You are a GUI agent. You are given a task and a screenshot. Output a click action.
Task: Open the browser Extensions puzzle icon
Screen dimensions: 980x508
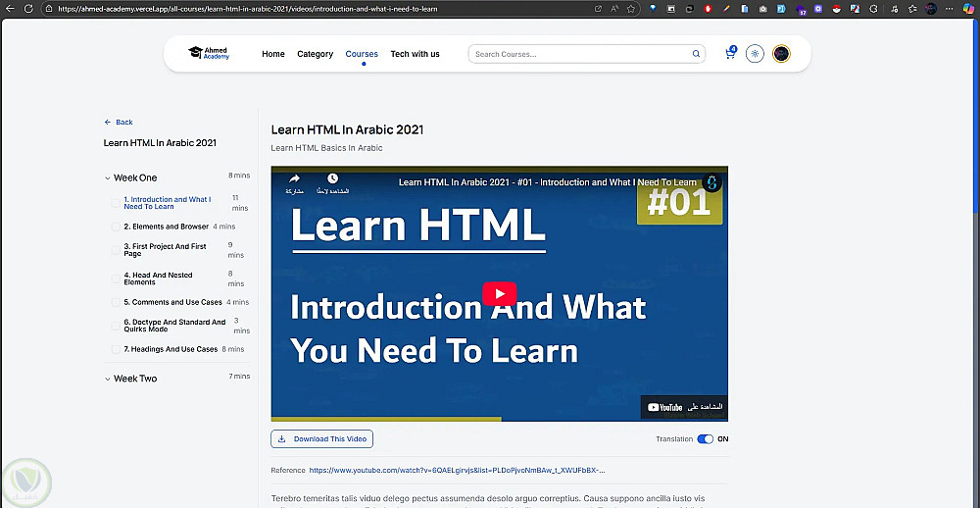[x=874, y=9]
